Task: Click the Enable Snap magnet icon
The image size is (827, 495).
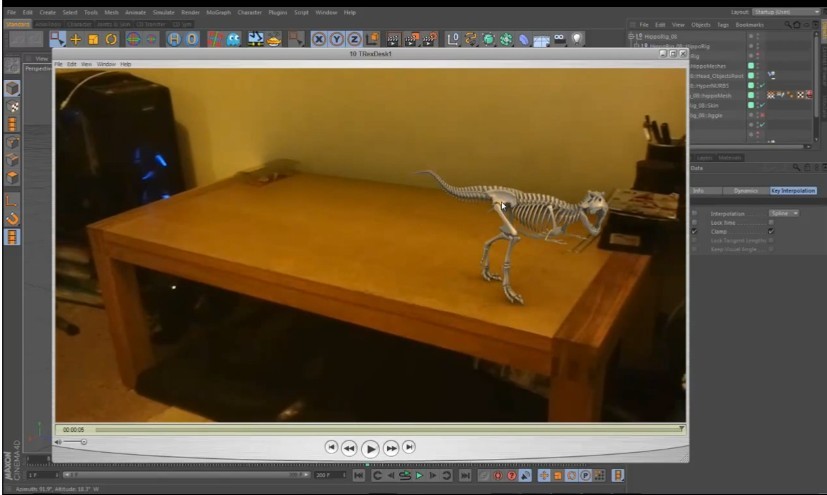Action: tap(12, 218)
